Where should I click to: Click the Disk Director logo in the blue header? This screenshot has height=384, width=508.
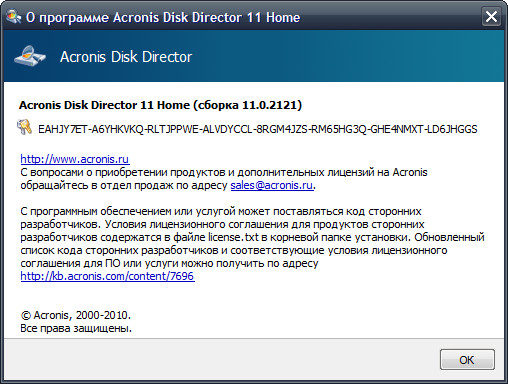coord(30,56)
